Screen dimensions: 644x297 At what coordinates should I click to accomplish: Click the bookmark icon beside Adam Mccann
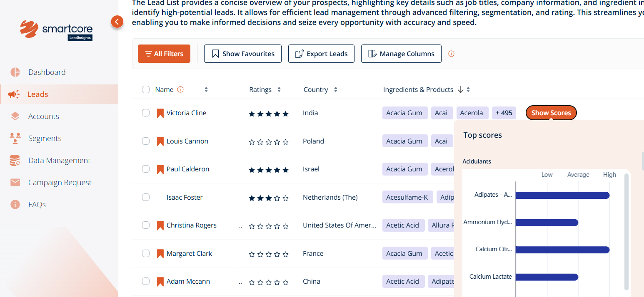[x=160, y=282]
